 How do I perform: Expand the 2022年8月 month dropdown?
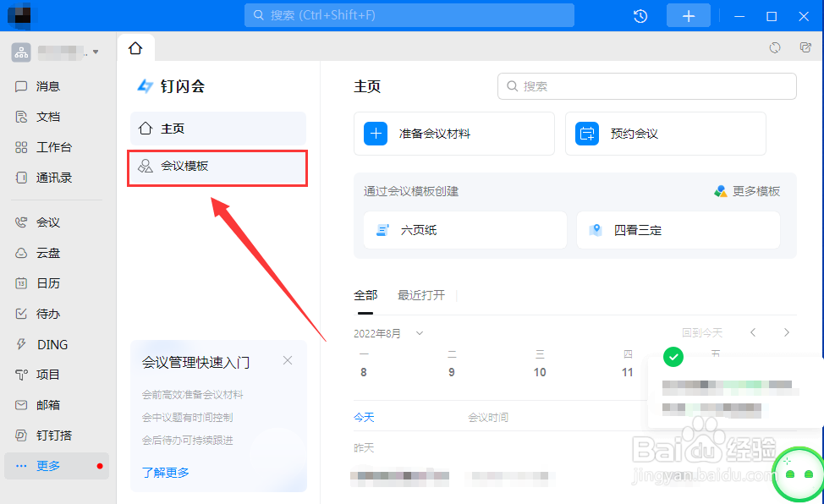pos(420,333)
